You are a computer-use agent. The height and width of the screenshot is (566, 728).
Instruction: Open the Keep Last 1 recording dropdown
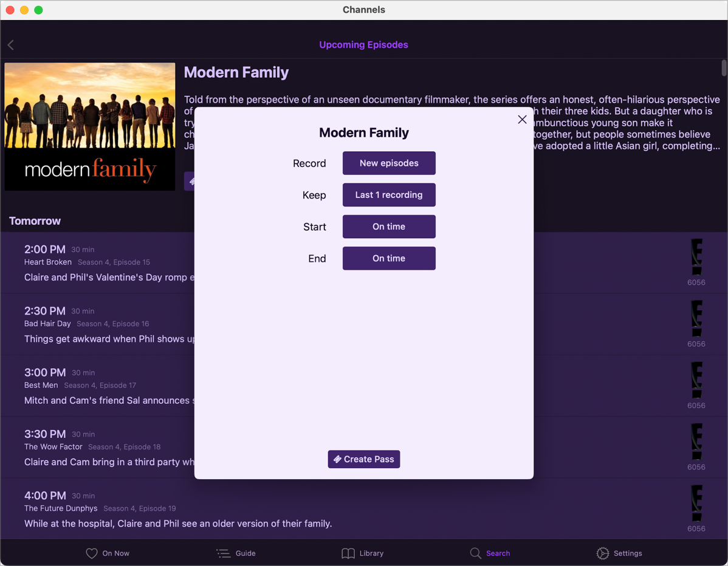[389, 195]
